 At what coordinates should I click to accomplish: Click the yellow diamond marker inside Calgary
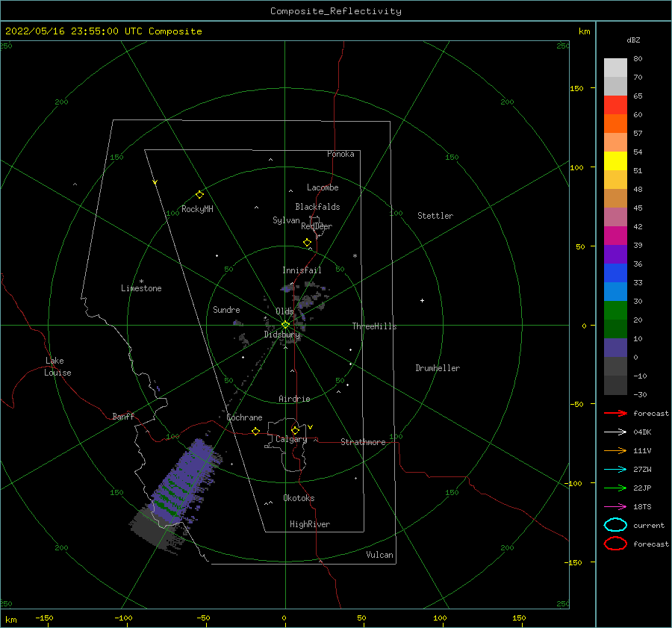[x=295, y=430]
